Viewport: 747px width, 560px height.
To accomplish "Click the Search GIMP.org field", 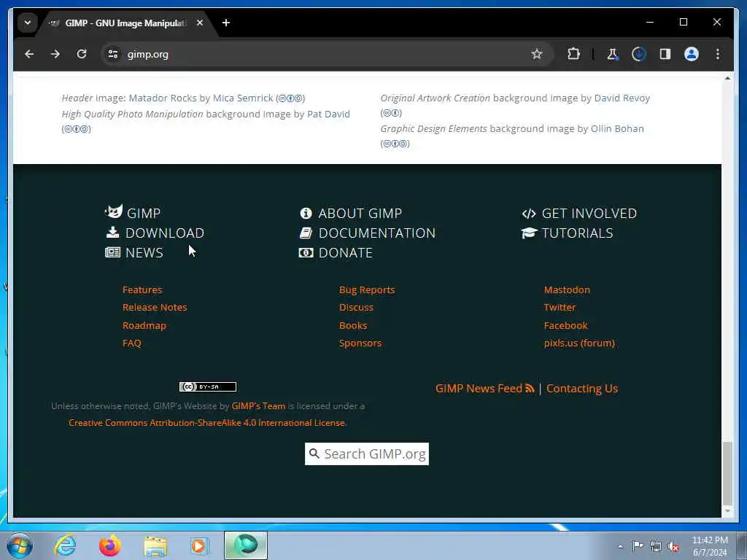I will (x=367, y=454).
